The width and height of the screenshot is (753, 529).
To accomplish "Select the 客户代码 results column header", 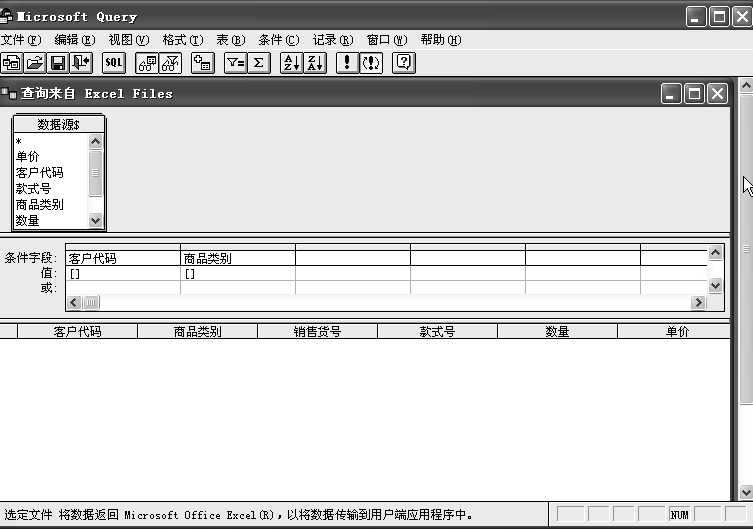I will [x=77, y=331].
